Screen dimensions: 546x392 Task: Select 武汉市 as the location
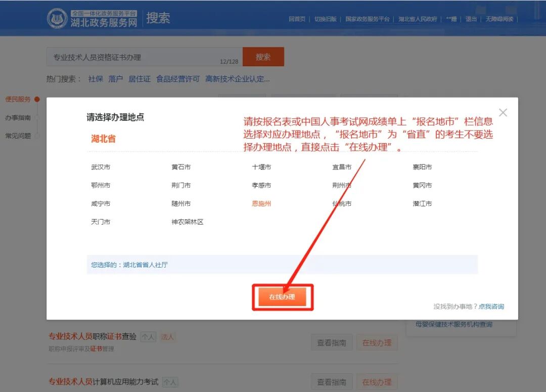(101, 167)
